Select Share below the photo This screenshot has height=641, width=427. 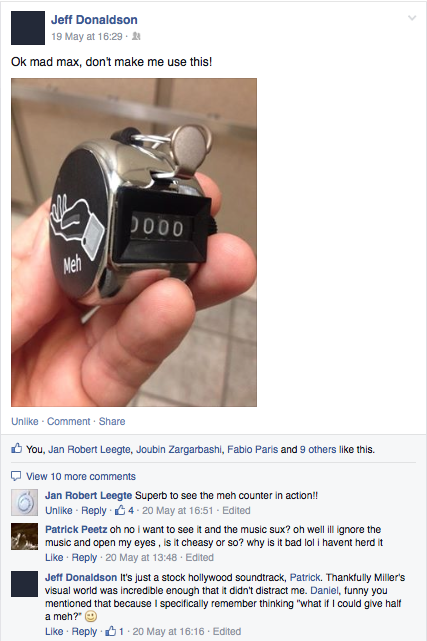pos(112,421)
